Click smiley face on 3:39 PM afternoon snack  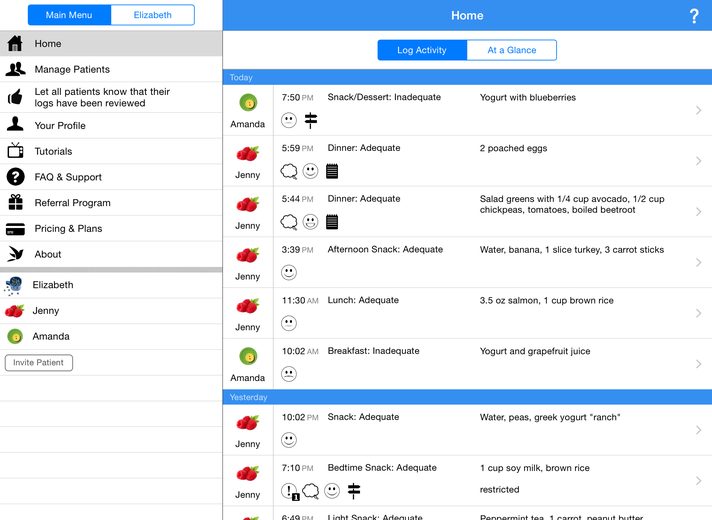coord(289,272)
